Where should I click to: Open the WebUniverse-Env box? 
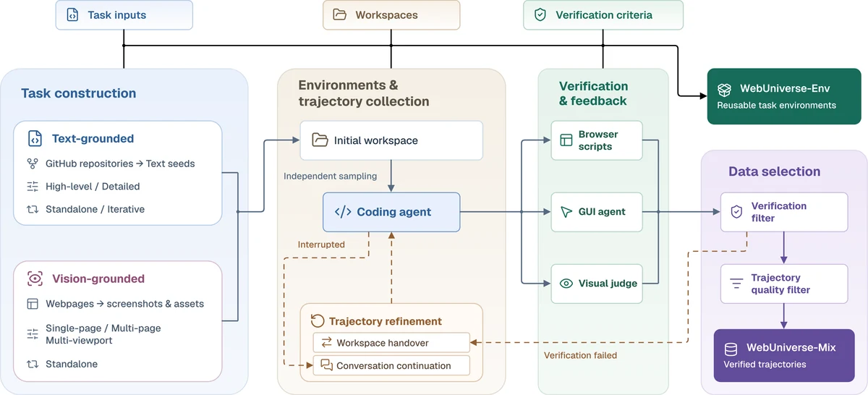coord(784,96)
